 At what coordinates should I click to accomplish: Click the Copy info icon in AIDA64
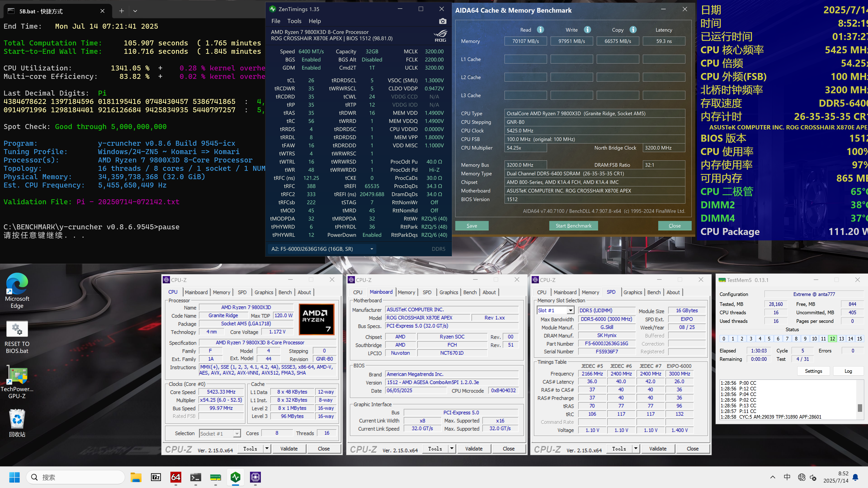pos(633,30)
